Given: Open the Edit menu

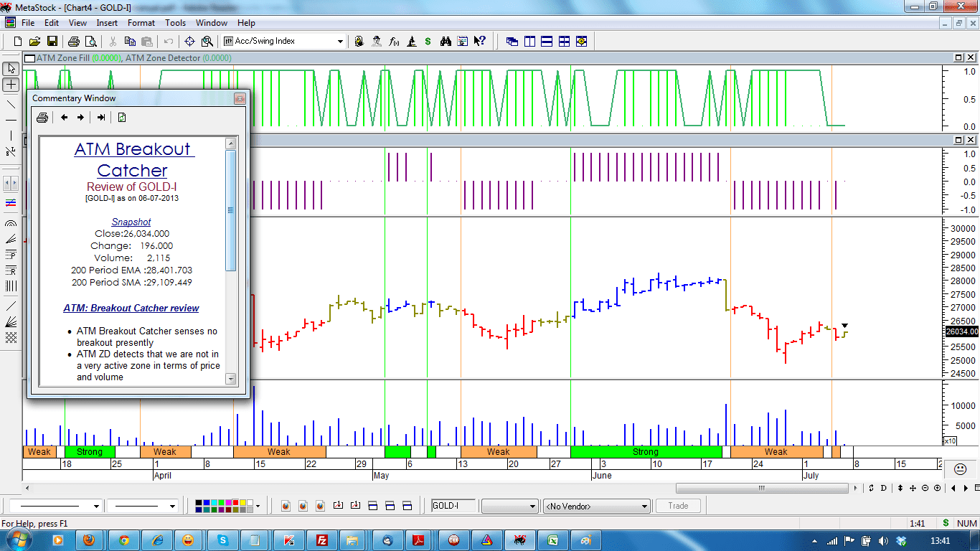Looking at the screenshot, I should tap(52, 23).
